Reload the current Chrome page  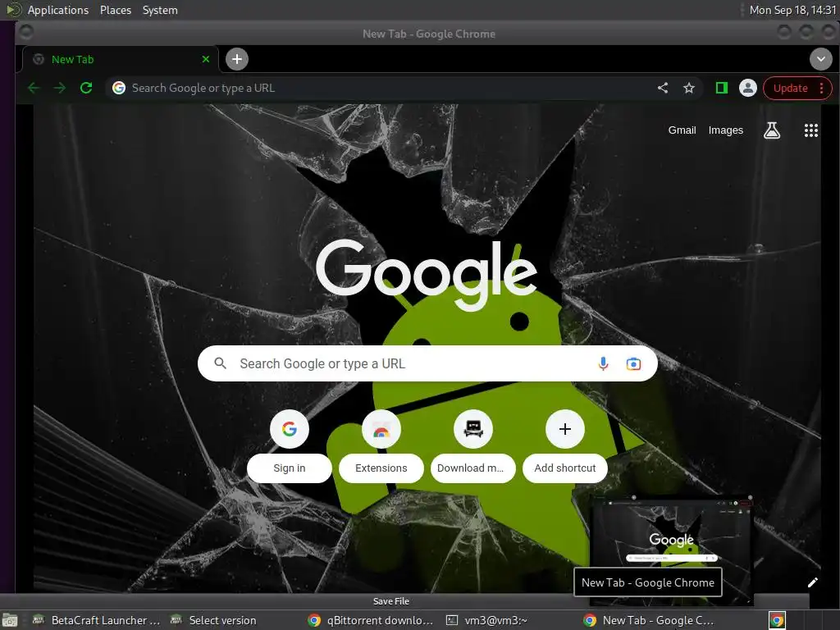click(85, 88)
